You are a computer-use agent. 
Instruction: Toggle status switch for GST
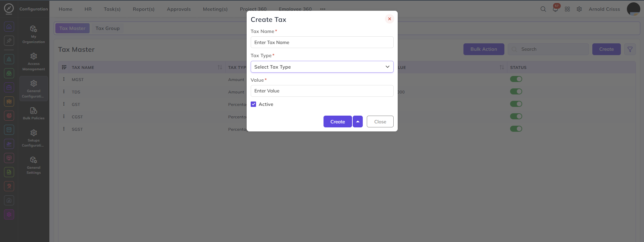click(516, 104)
